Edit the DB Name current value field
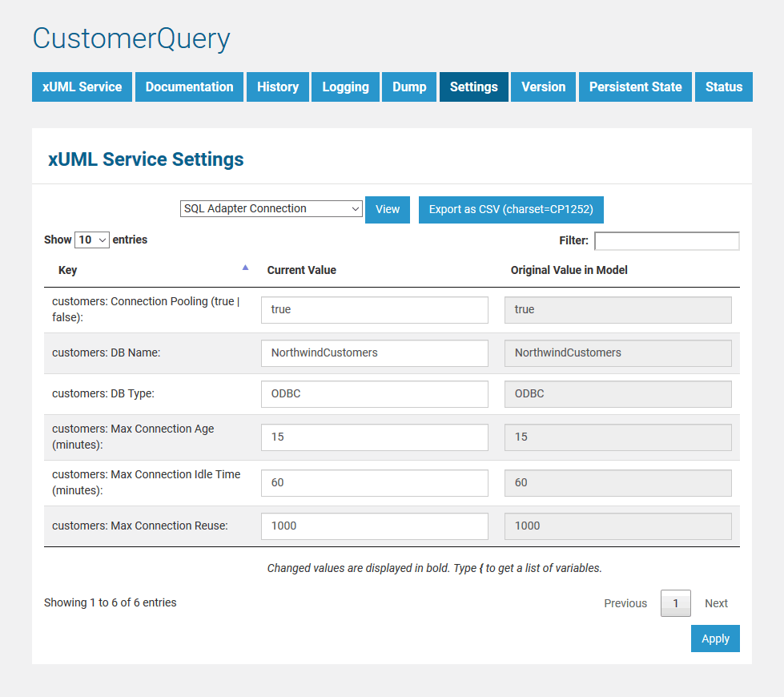The image size is (784, 697). (x=374, y=353)
